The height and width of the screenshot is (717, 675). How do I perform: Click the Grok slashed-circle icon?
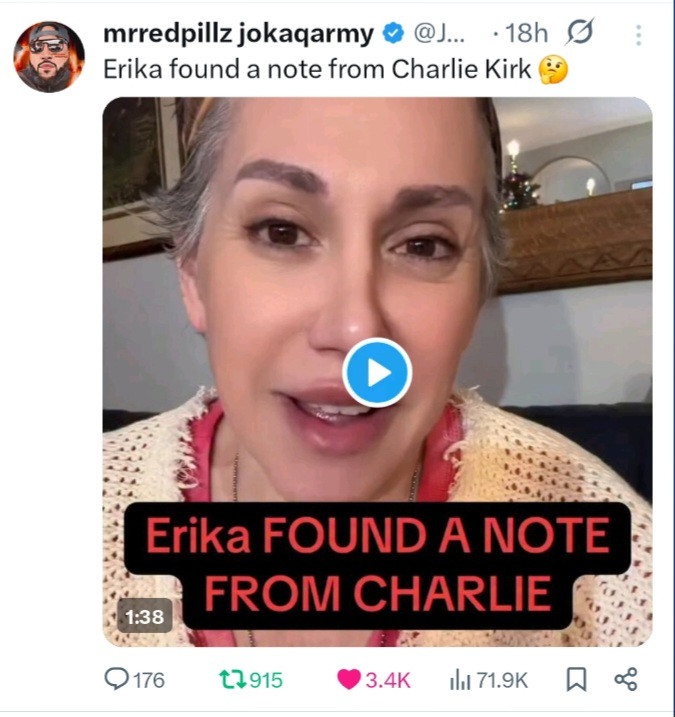580,32
